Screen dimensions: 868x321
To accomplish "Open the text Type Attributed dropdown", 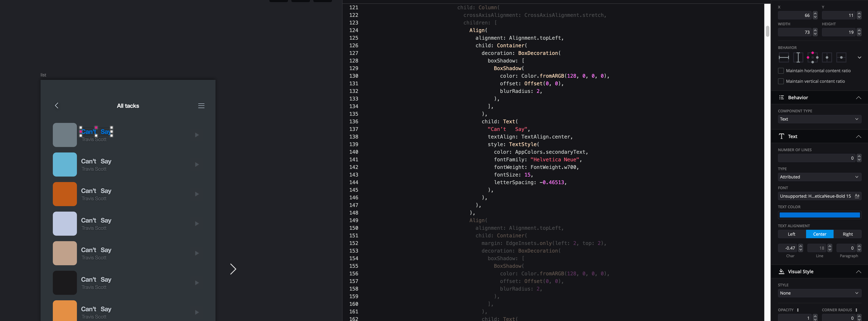I will pyautogui.click(x=819, y=177).
